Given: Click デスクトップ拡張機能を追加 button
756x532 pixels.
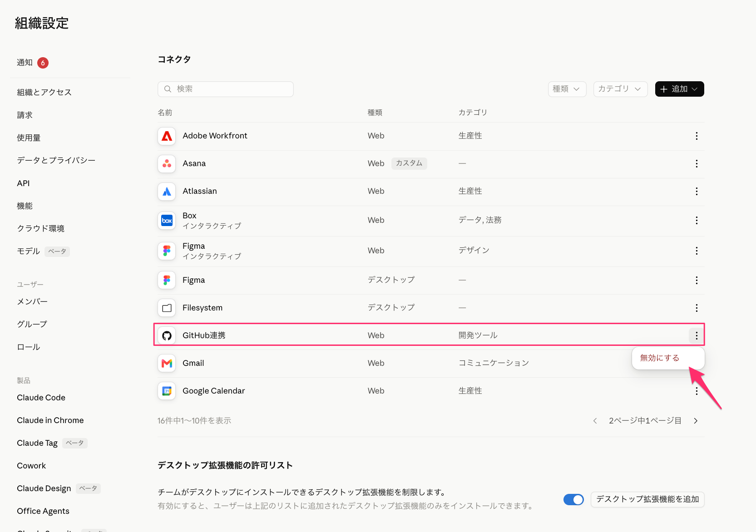Looking at the screenshot, I should [x=647, y=500].
